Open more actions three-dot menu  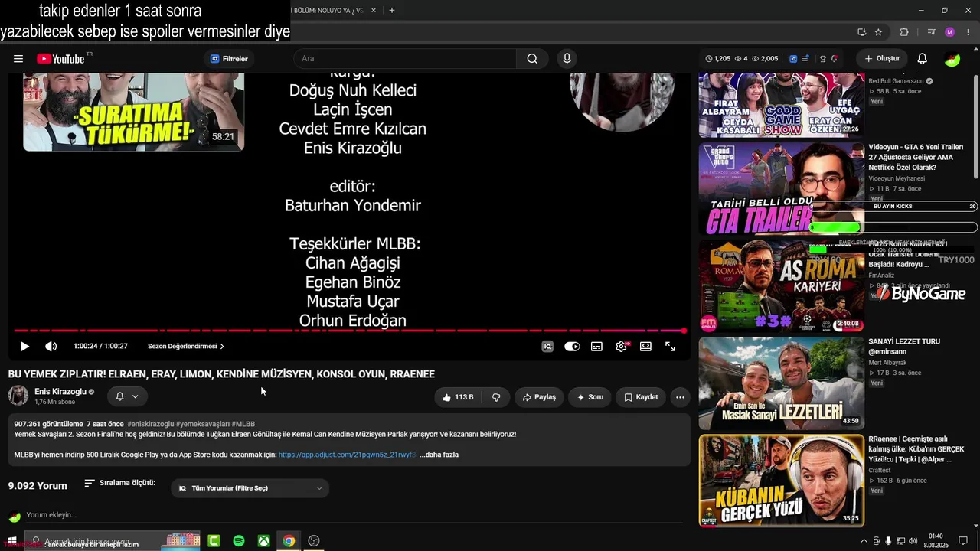click(680, 397)
